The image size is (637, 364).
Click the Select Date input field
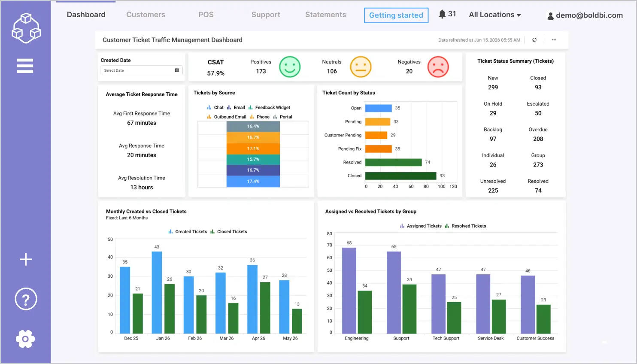pos(142,70)
